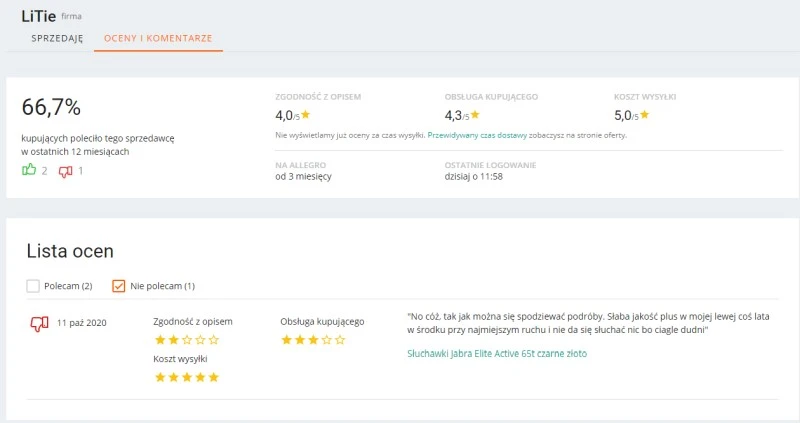Open Słuchawki Jabra Elite Active 65t link

(x=497, y=353)
